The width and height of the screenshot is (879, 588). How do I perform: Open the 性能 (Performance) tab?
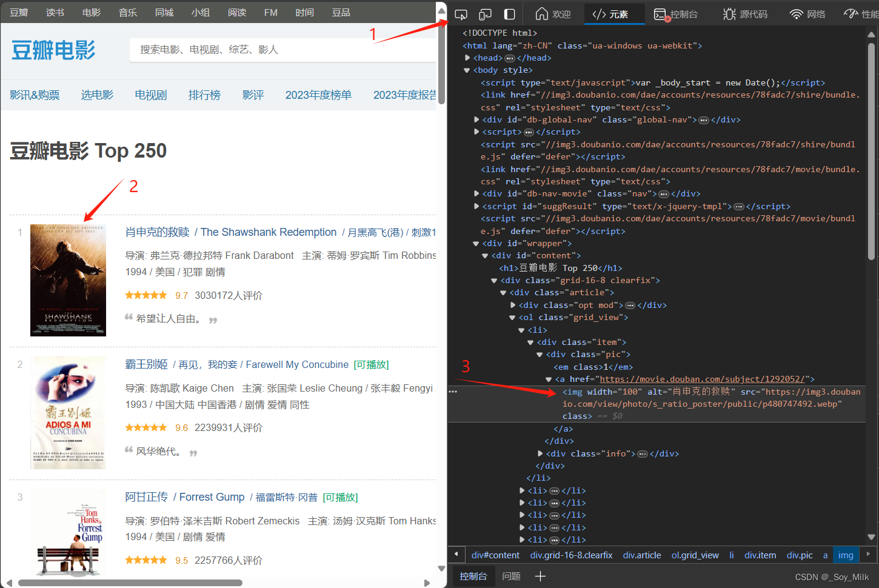[861, 14]
